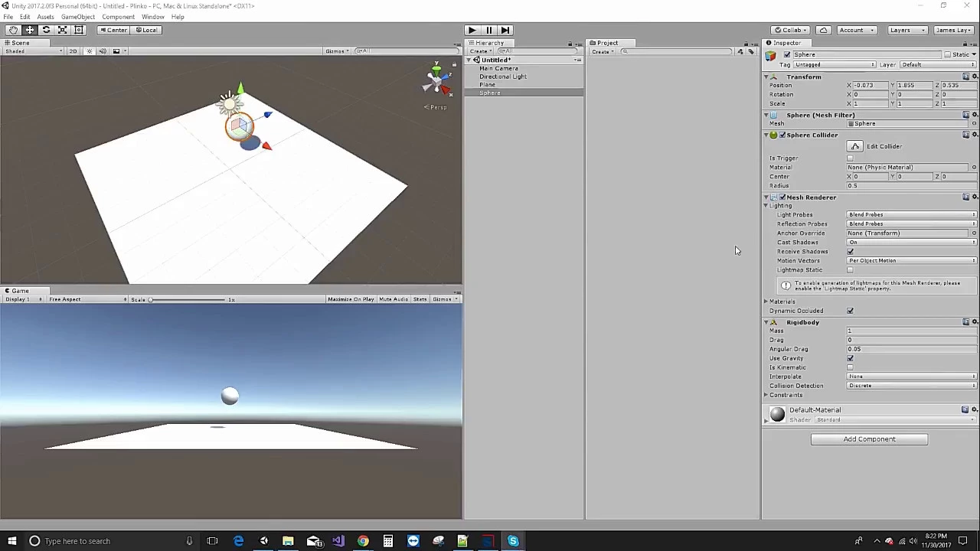Open Visual Studio from the taskbar

[338, 541]
